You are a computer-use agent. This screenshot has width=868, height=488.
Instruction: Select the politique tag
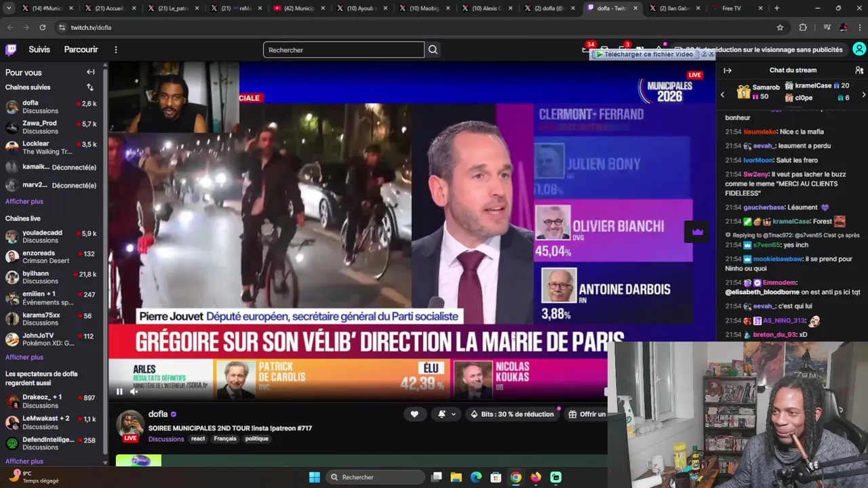click(257, 439)
